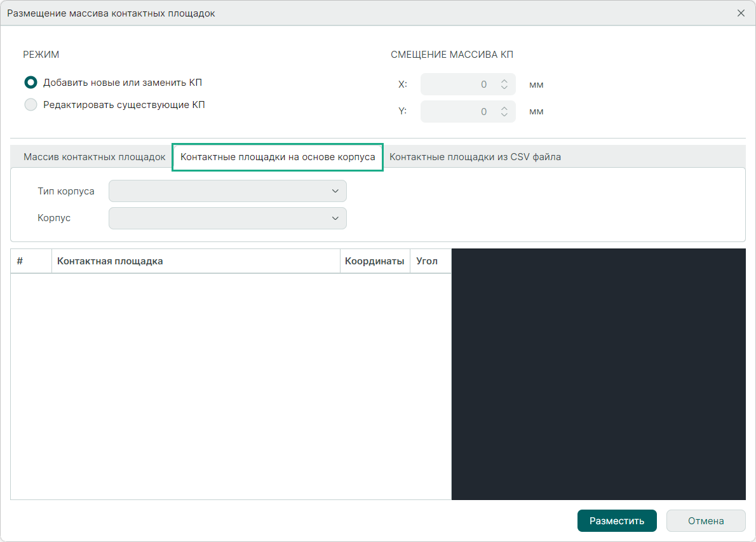
Task: Decrease Y offset with down arrow
Action: pyautogui.click(x=504, y=115)
